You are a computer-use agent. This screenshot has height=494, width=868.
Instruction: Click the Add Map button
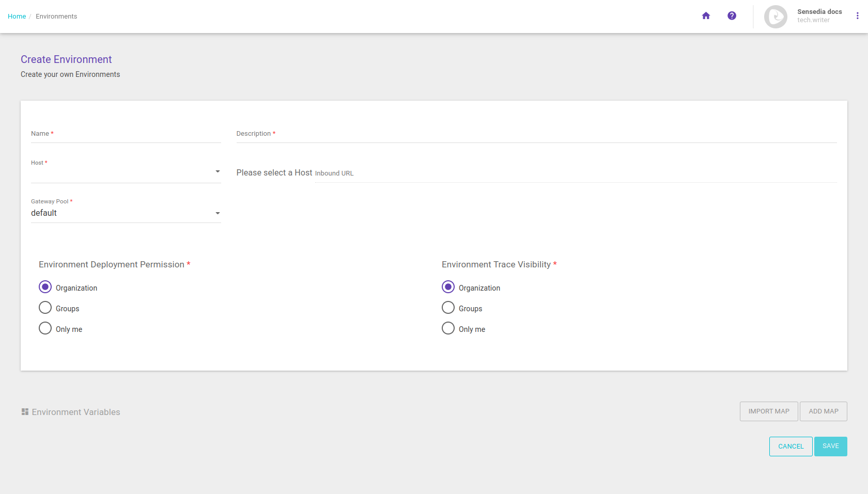823,411
